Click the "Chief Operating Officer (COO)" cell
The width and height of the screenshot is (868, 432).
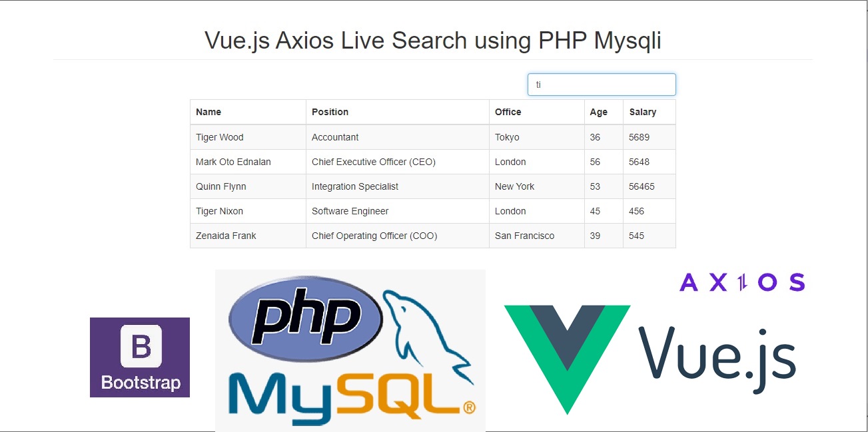tap(398, 236)
